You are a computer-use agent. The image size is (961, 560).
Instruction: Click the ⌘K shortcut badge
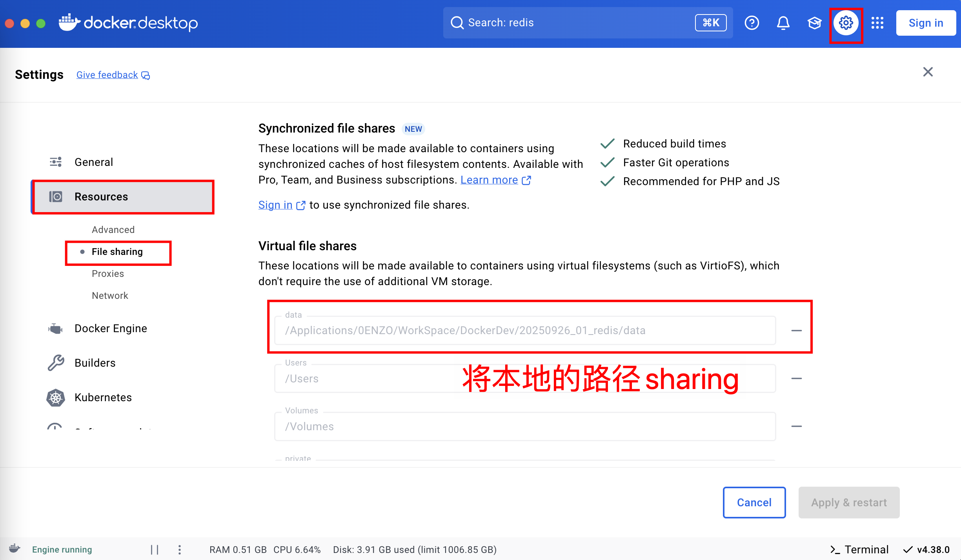(711, 23)
